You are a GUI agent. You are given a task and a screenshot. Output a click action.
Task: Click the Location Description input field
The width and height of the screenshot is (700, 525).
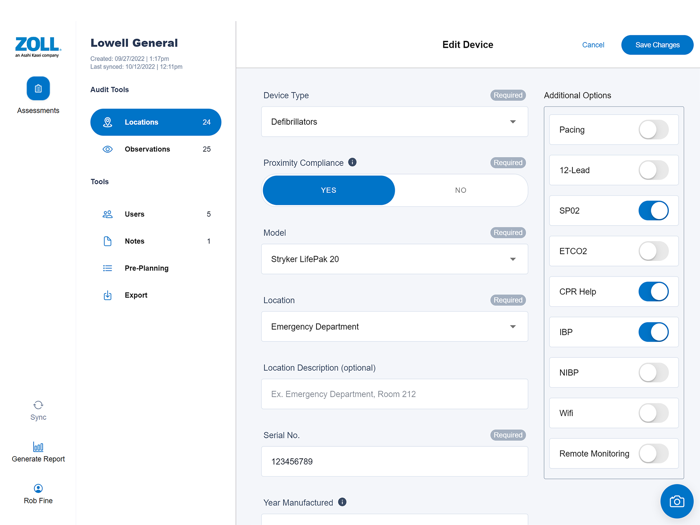[395, 394]
